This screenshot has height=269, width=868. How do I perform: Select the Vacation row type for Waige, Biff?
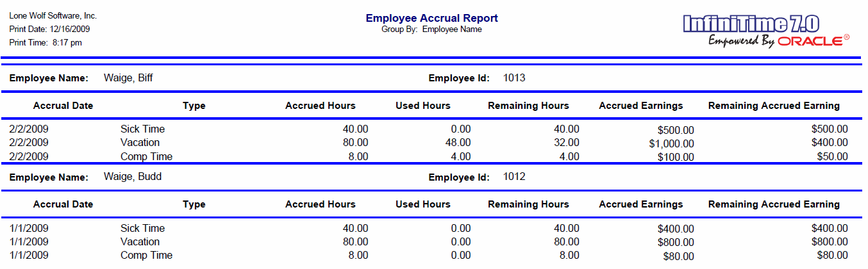pos(140,143)
